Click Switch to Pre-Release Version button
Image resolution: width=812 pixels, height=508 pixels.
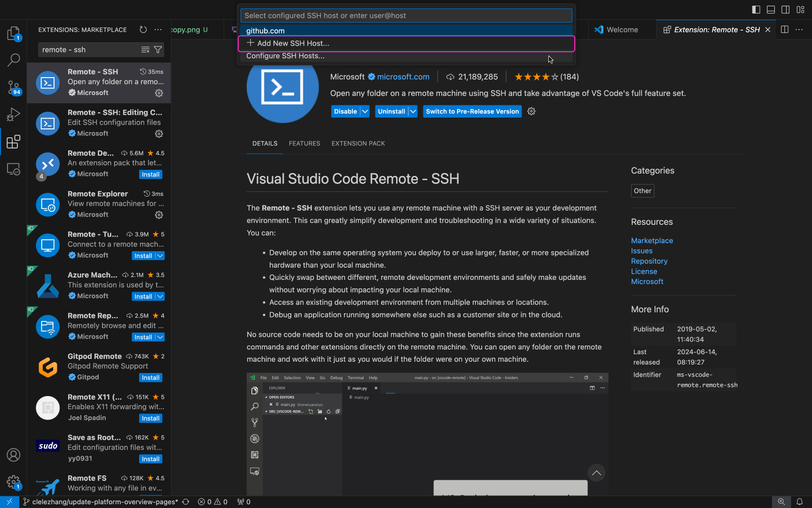(472, 111)
